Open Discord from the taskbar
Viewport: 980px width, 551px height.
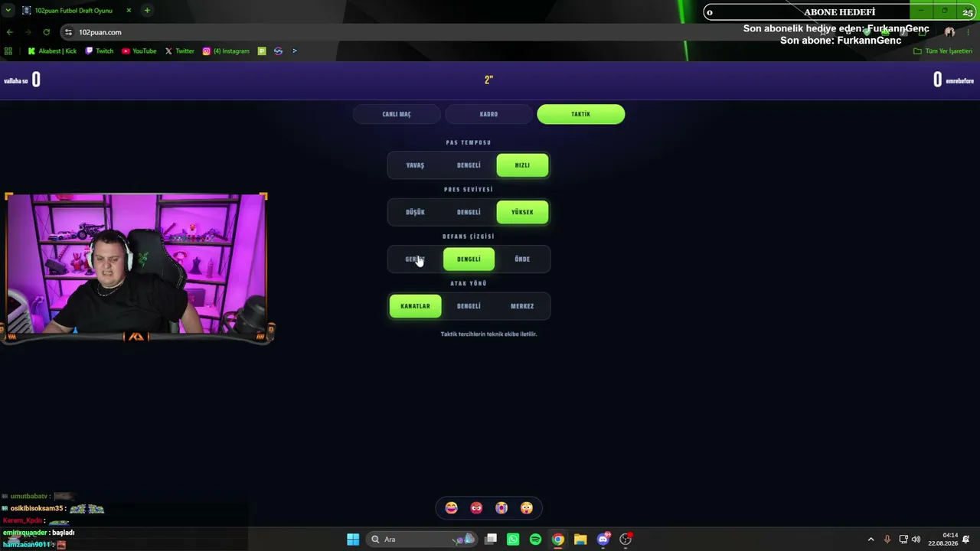pyautogui.click(x=603, y=540)
